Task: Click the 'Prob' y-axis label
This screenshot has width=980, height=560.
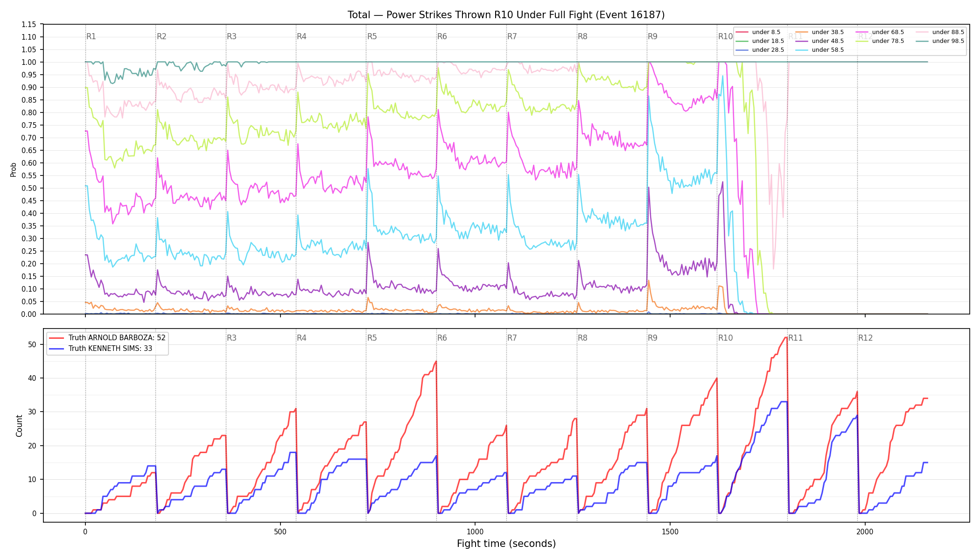Action: point(14,169)
